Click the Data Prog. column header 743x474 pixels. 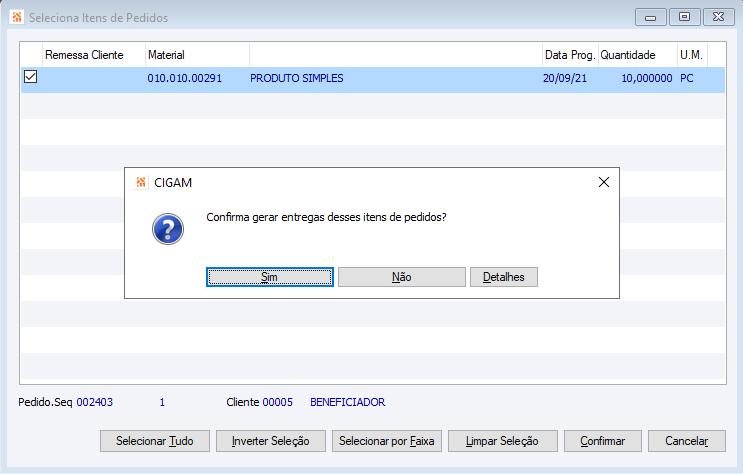point(570,55)
